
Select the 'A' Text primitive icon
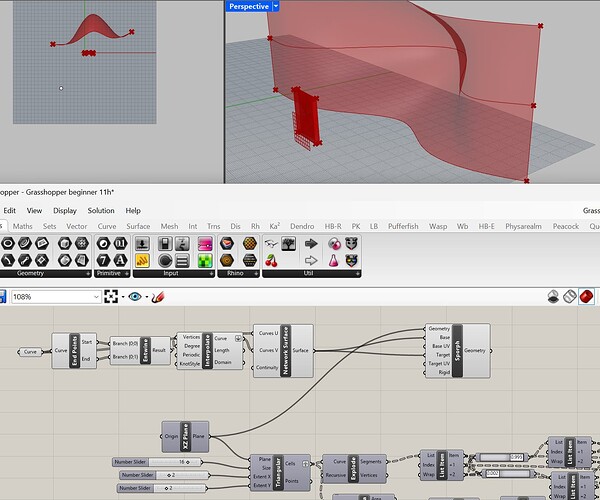(121, 261)
